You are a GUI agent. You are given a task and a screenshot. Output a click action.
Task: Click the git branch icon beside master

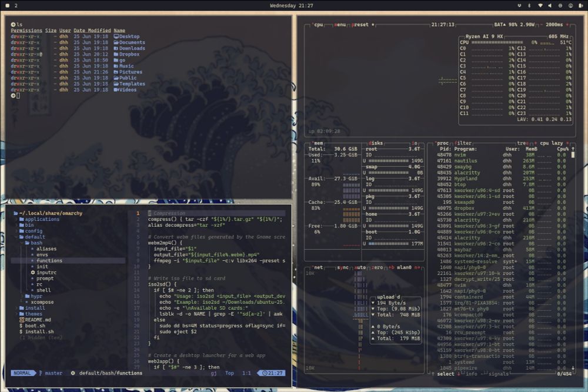pos(41,373)
